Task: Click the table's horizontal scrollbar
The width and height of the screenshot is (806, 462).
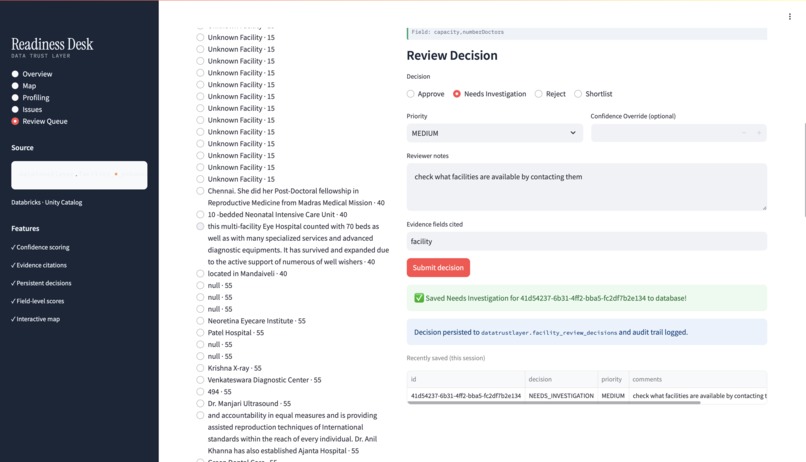Action: tap(554, 403)
